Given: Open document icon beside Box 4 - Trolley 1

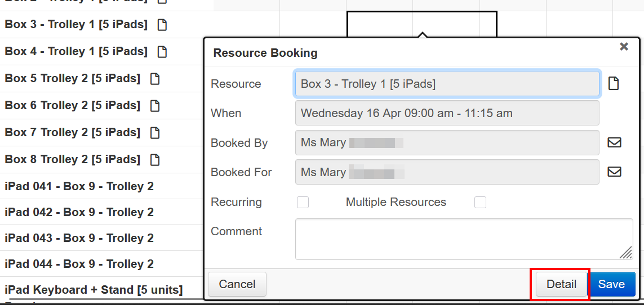Looking at the screenshot, I should (162, 52).
